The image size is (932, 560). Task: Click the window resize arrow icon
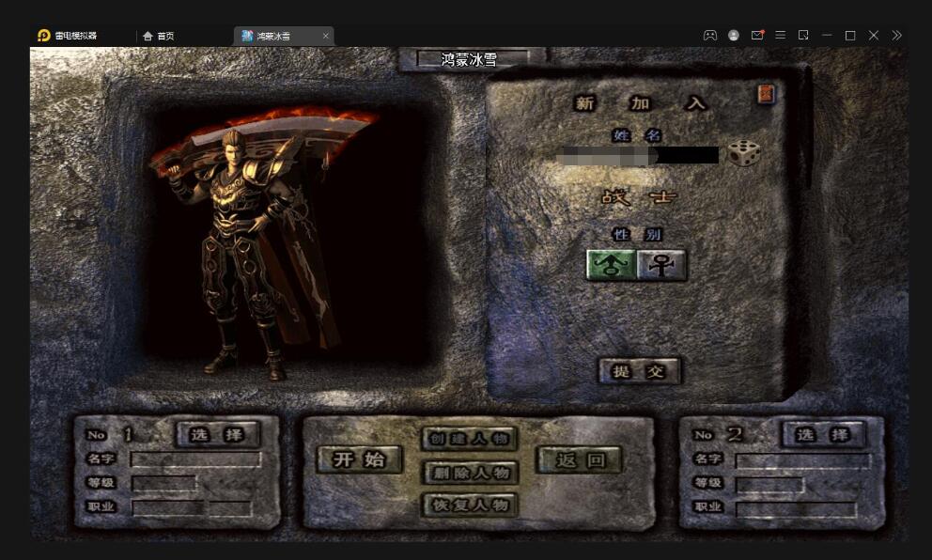point(803,36)
